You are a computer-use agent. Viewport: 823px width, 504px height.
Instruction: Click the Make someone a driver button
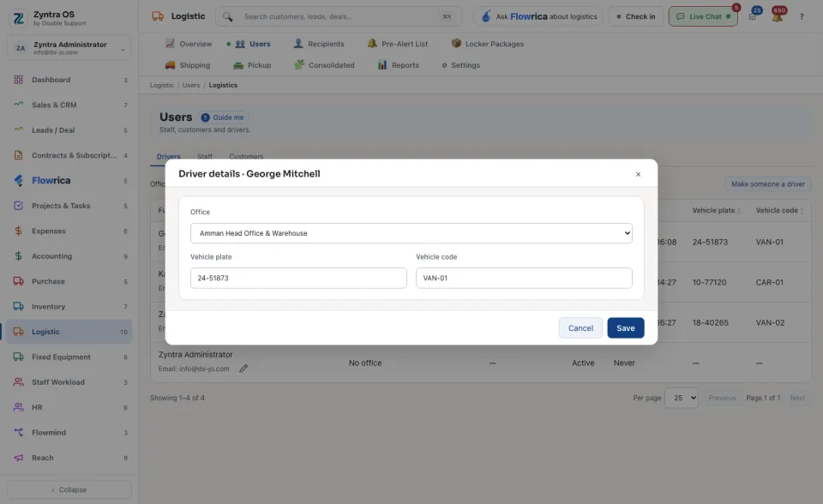point(768,184)
